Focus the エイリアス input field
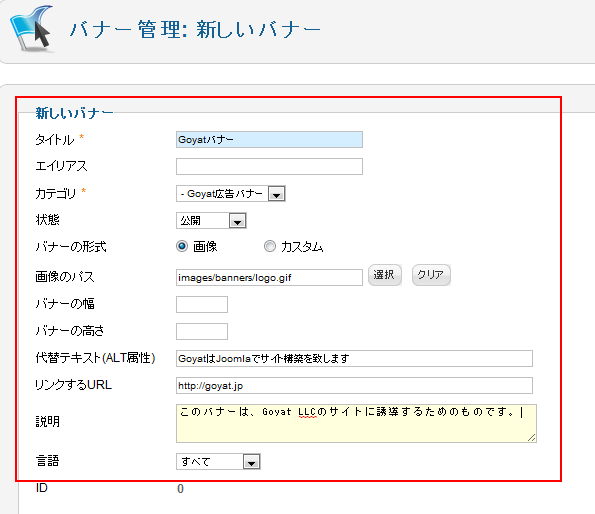Viewport: 595px width, 514px height. pos(269,167)
